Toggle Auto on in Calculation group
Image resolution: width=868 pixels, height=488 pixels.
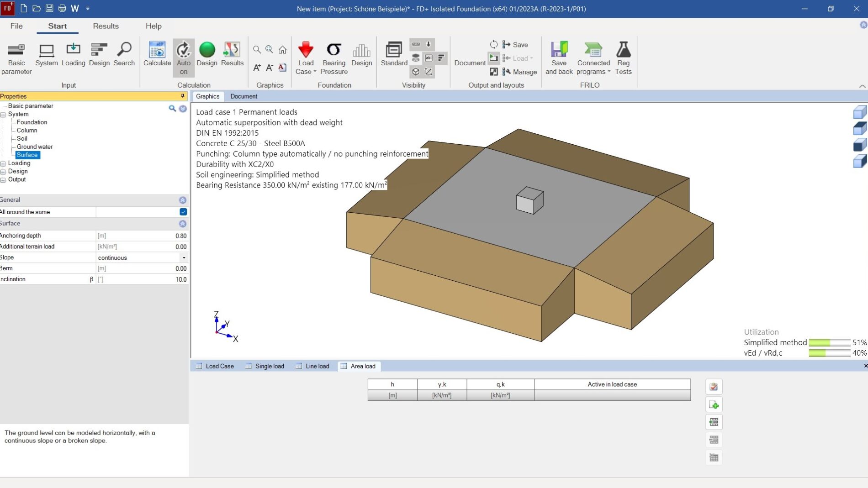[183, 57]
